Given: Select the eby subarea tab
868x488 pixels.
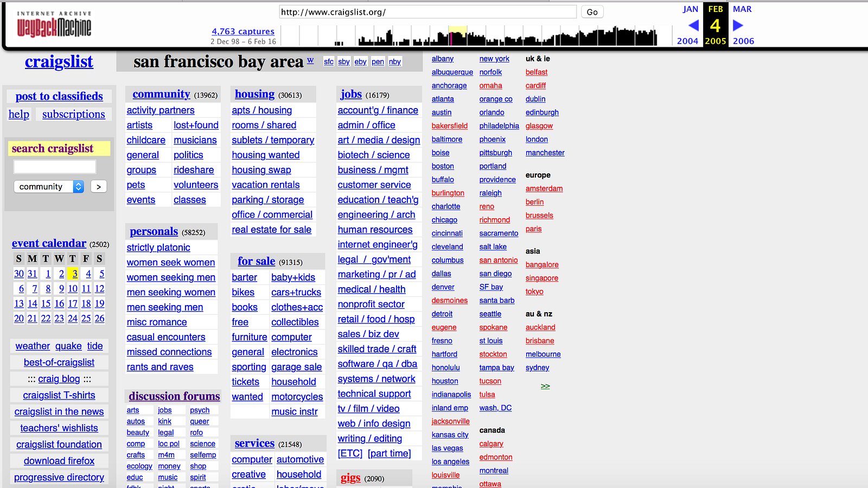Looking at the screenshot, I should [361, 61].
